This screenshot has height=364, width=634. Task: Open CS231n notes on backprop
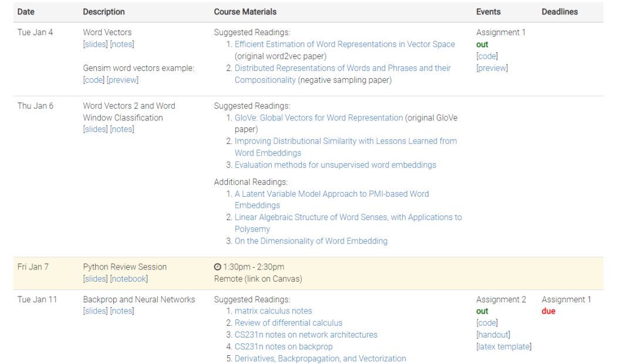pyautogui.click(x=284, y=346)
